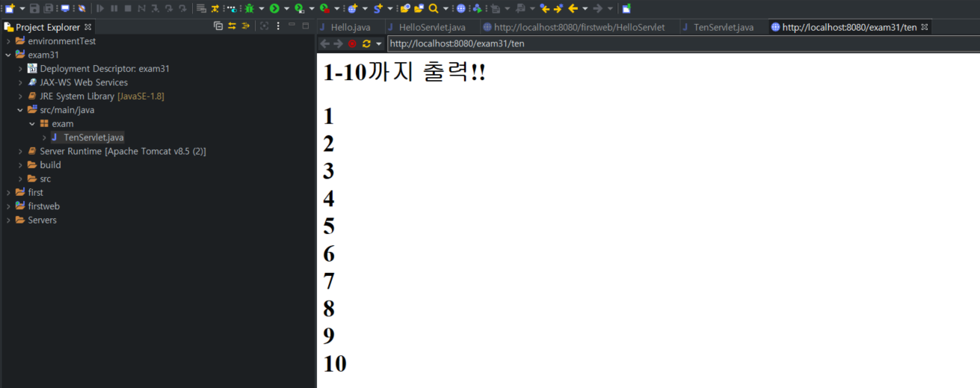Screen dimensions: 980x388
Task: Click the Suspend pause icon
Action: (114, 8)
